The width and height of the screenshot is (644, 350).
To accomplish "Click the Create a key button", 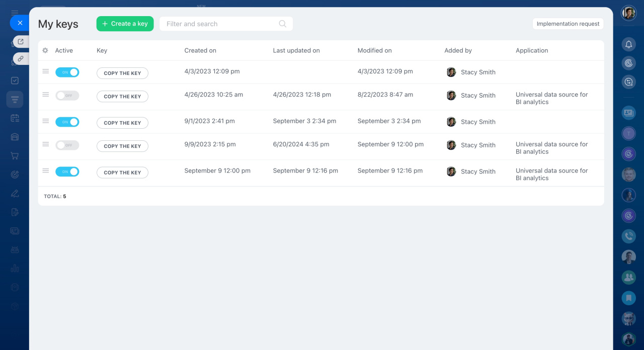I will (x=125, y=24).
